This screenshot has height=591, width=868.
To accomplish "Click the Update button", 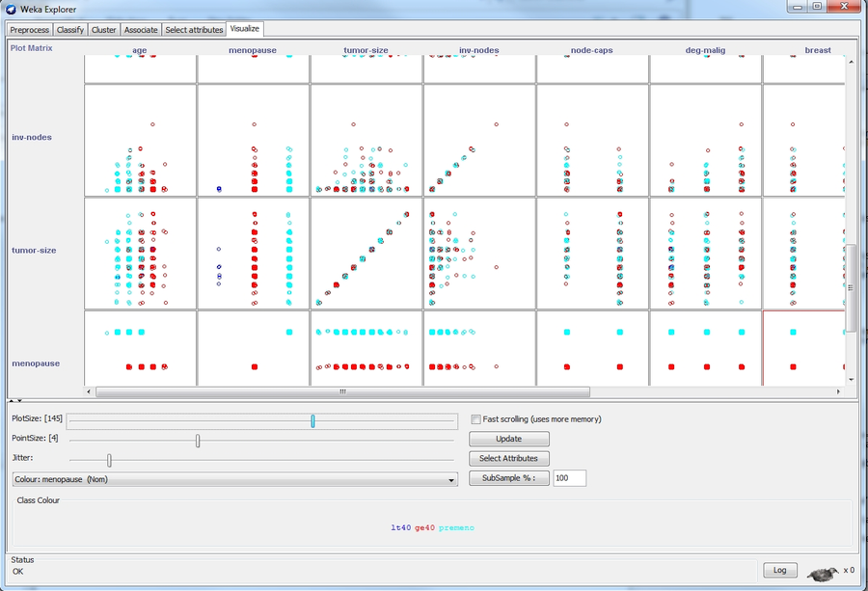I will click(508, 439).
